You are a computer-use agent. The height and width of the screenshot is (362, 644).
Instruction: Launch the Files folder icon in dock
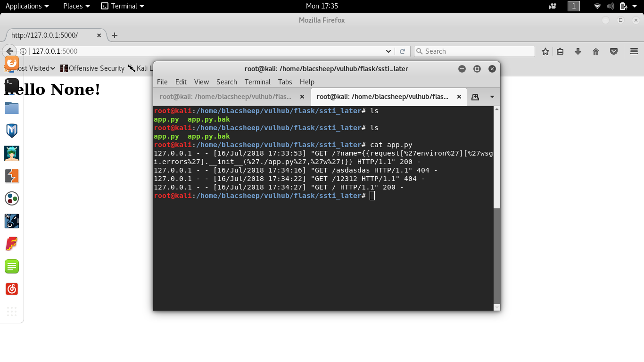pyautogui.click(x=12, y=108)
